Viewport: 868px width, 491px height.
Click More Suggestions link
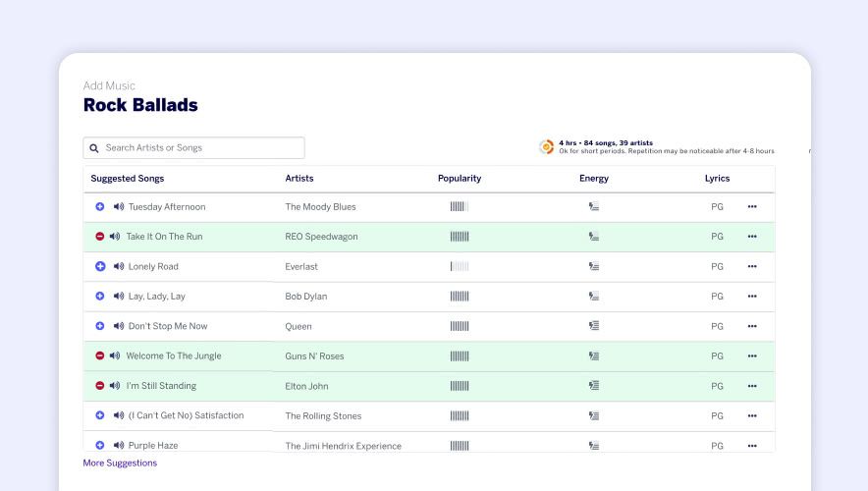pos(120,464)
